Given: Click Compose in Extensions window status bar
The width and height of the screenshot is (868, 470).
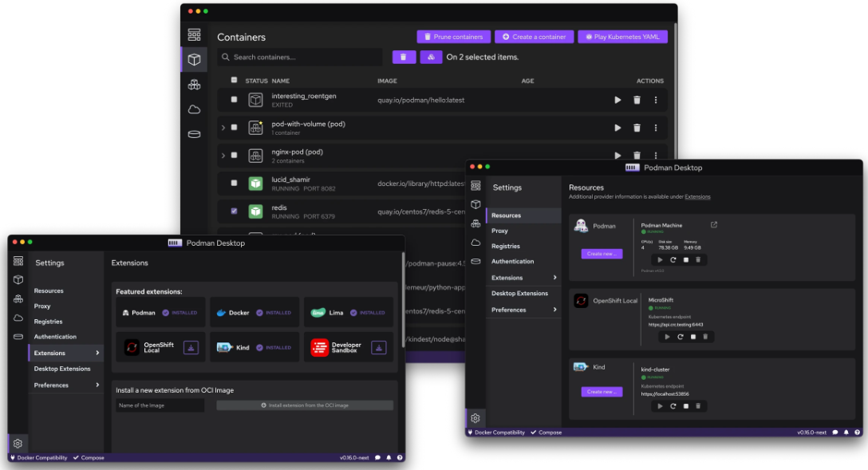Looking at the screenshot, I should tap(89, 458).
